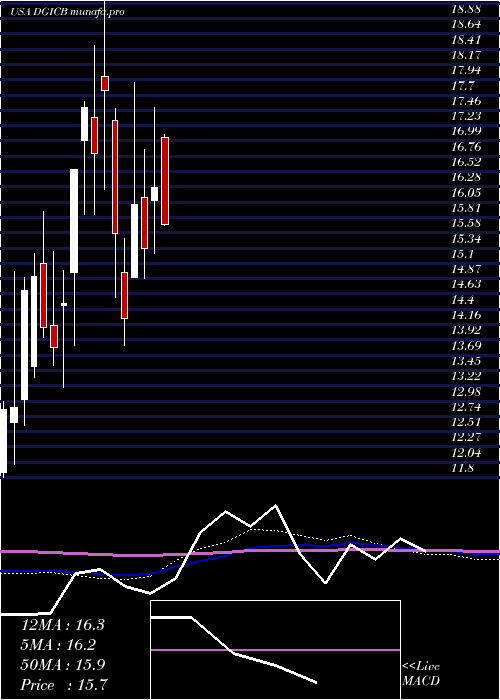
Task: Click the 12.27 price axis label
Action: (x=466, y=438)
